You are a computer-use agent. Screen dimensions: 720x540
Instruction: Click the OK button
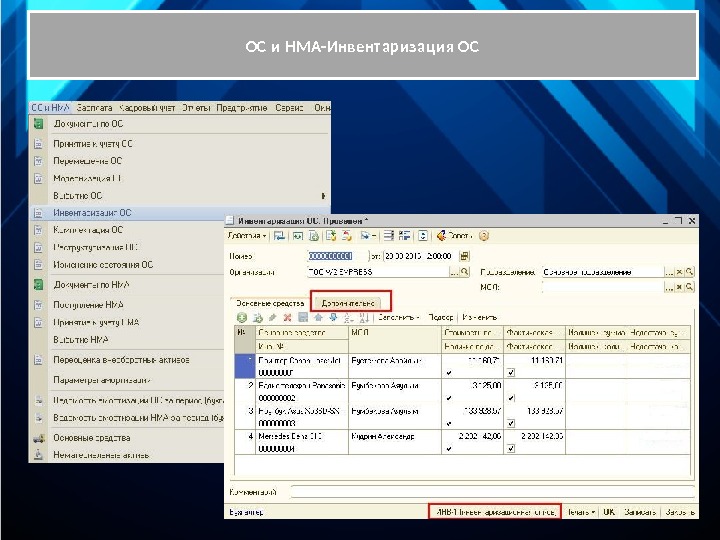point(607,512)
